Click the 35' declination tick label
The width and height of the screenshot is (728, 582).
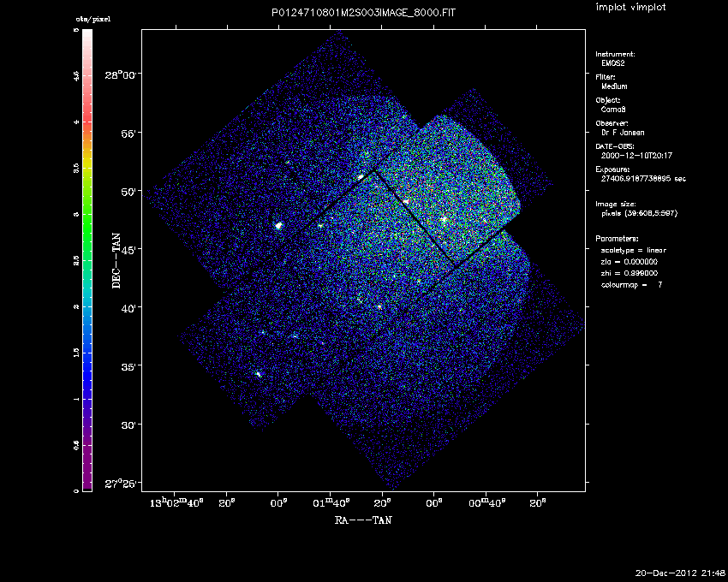130,366
